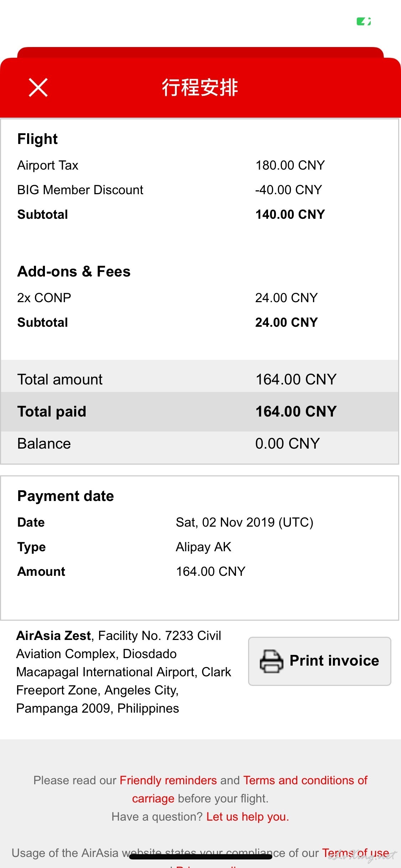Tap the Balance row
Image resolution: width=401 pixels, height=868 pixels.
(x=200, y=444)
